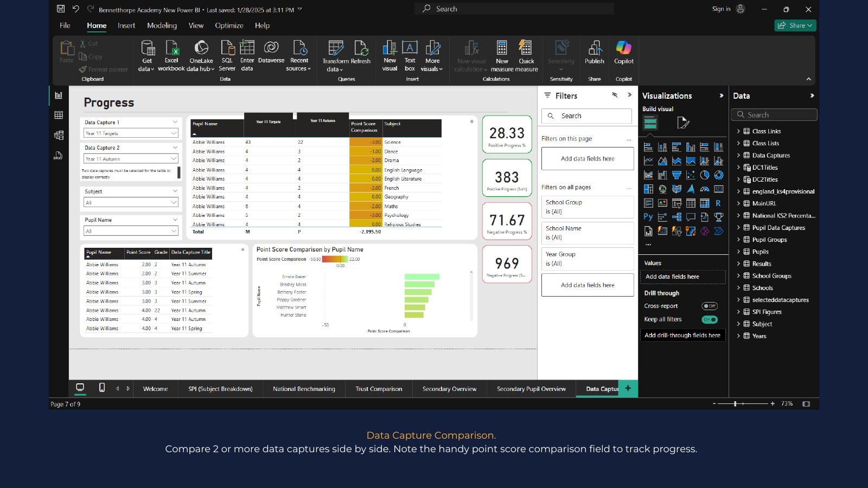This screenshot has width=868, height=488.
Task: Expand the Pupil Data Captures table
Action: coord(738,228)
